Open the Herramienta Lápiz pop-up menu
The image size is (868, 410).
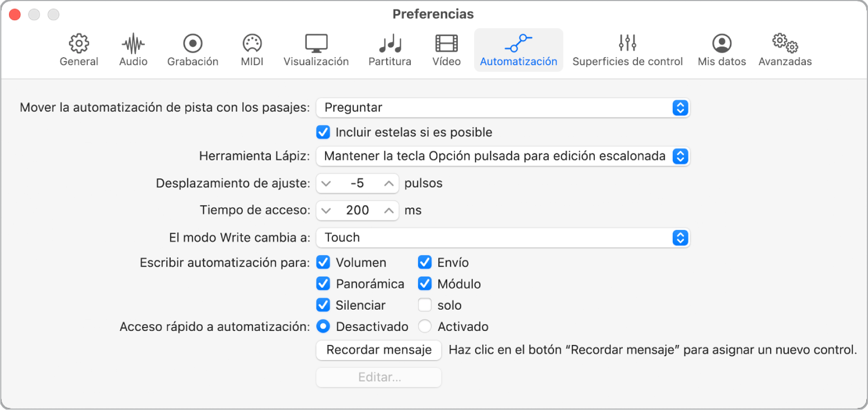pyautogui.click(x=503, y=156)
